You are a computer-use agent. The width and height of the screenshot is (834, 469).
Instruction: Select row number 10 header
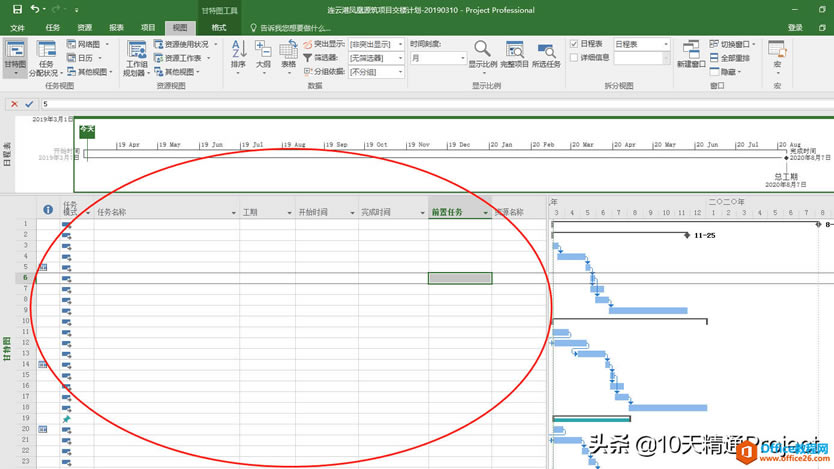26,321
